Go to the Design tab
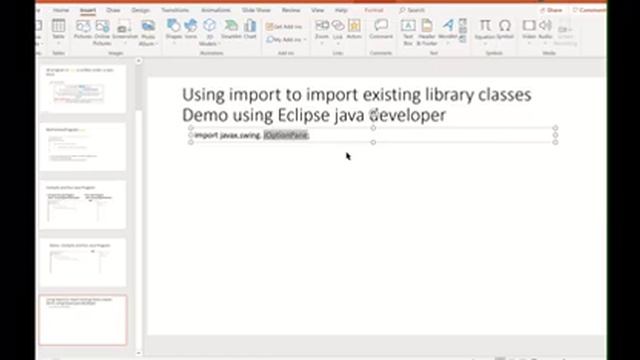640x360 pixels. click(140, 10)
